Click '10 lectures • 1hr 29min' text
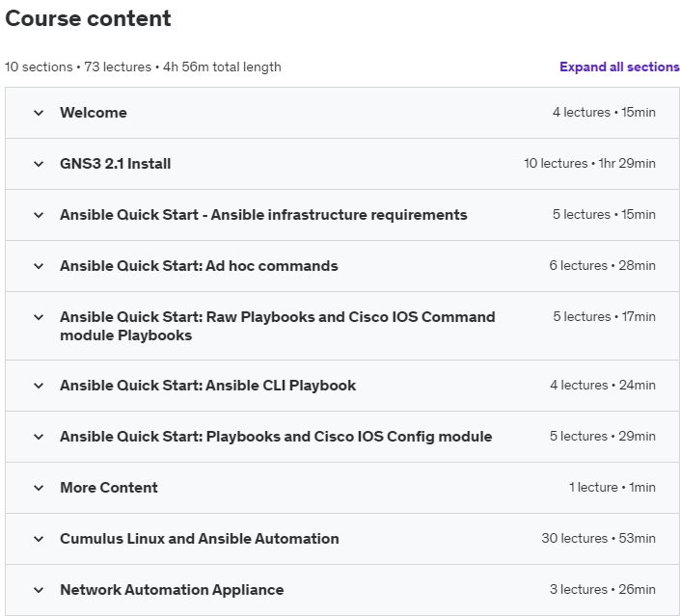Screen dimensions: 680x616 [x=589, y=164]
